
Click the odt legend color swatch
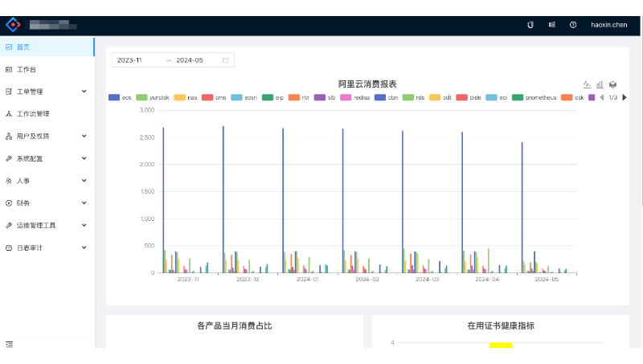tap(435, 97)
